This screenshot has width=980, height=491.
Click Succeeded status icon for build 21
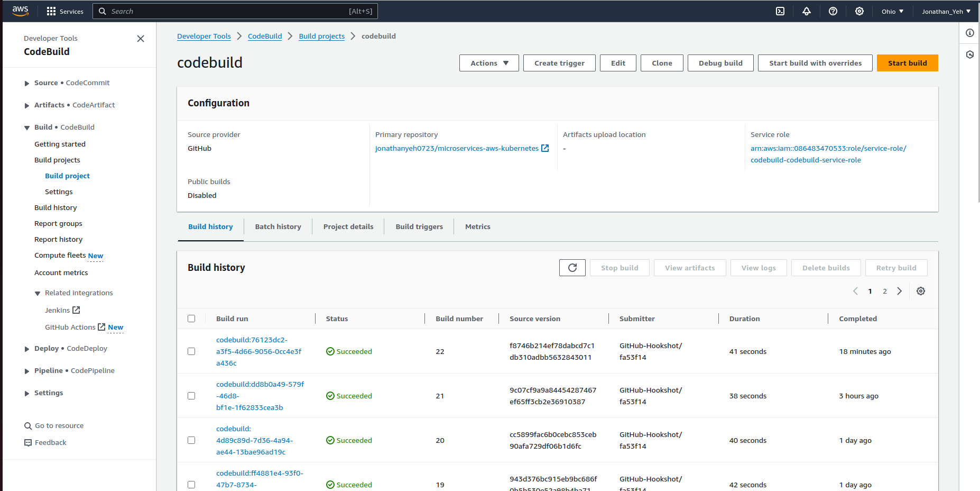click(330, 396)
